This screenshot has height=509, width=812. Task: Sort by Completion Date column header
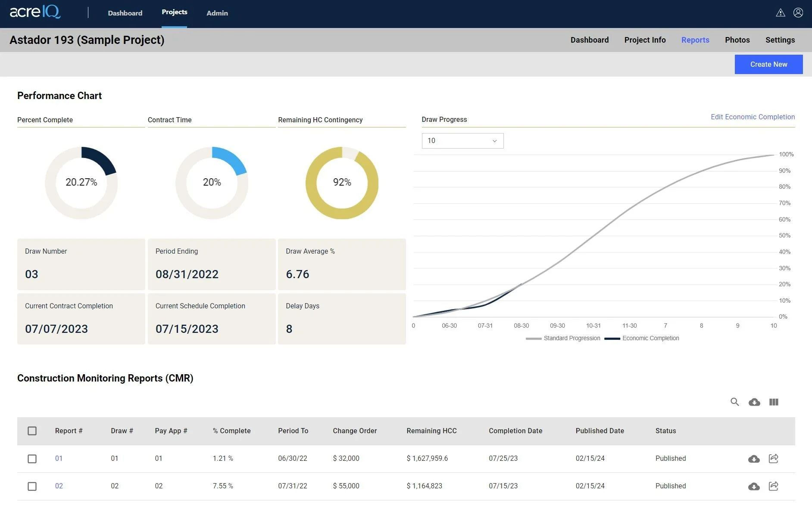(x=515, y=431)
